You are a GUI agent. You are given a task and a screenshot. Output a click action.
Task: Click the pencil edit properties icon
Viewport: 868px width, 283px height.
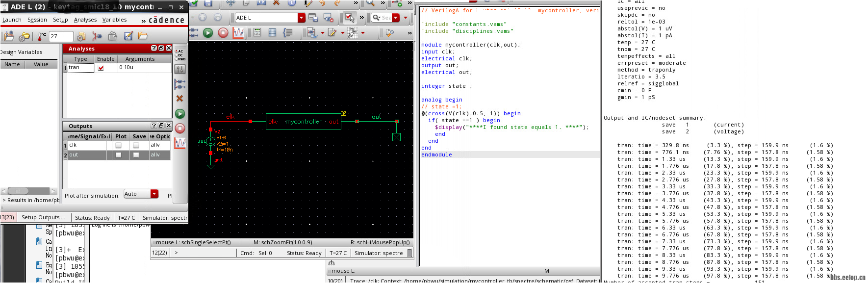tap(307, 2)
